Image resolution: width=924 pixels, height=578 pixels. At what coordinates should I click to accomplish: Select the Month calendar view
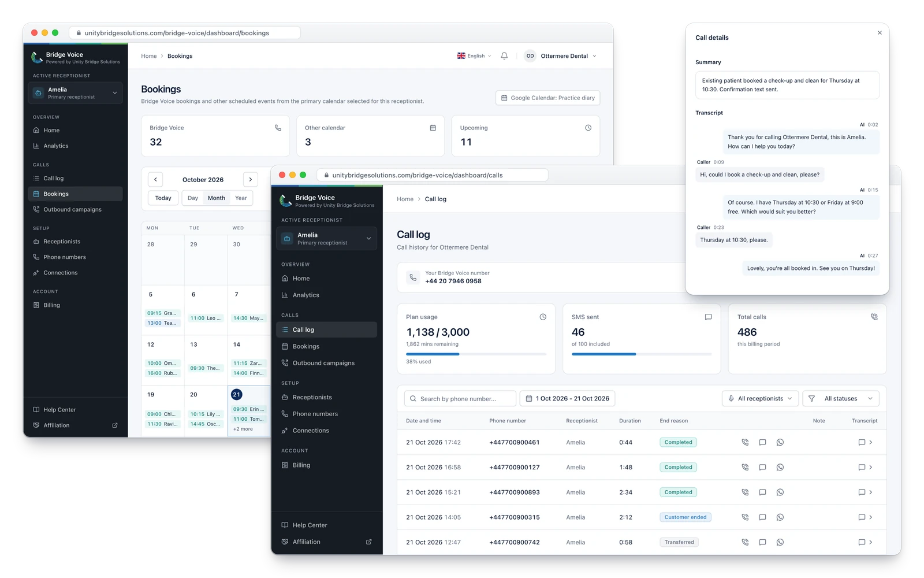click(217, 198)
